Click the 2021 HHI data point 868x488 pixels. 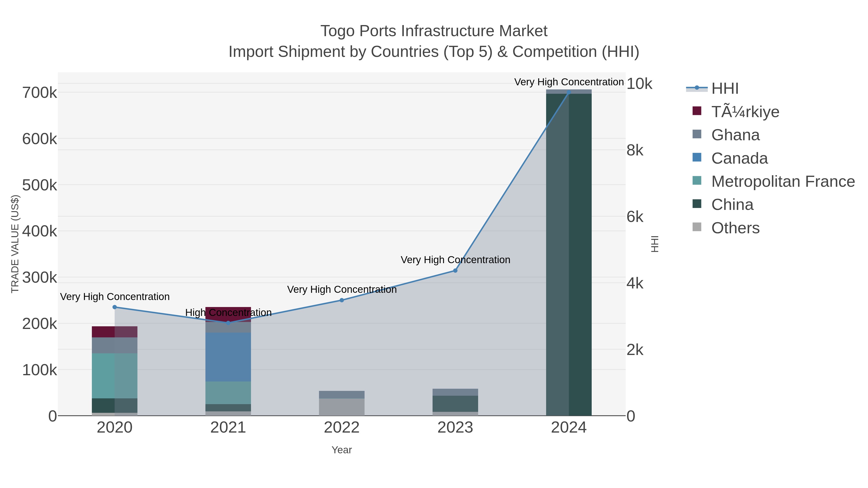pyautogui.click(x=228, y=323)
